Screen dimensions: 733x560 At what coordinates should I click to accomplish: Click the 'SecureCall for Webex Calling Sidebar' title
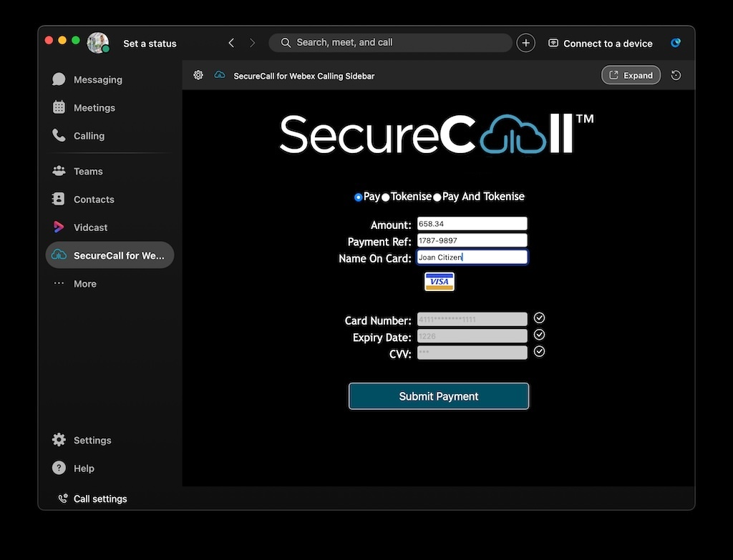[304, 76]
